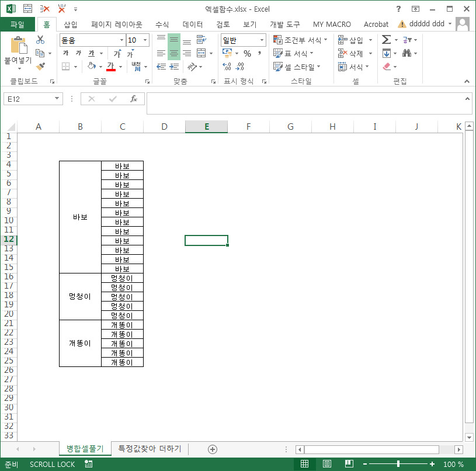476x471 pixels.
Task: Switch to 수식 tab
Action: pyautogui.click(x=162, y=25)
